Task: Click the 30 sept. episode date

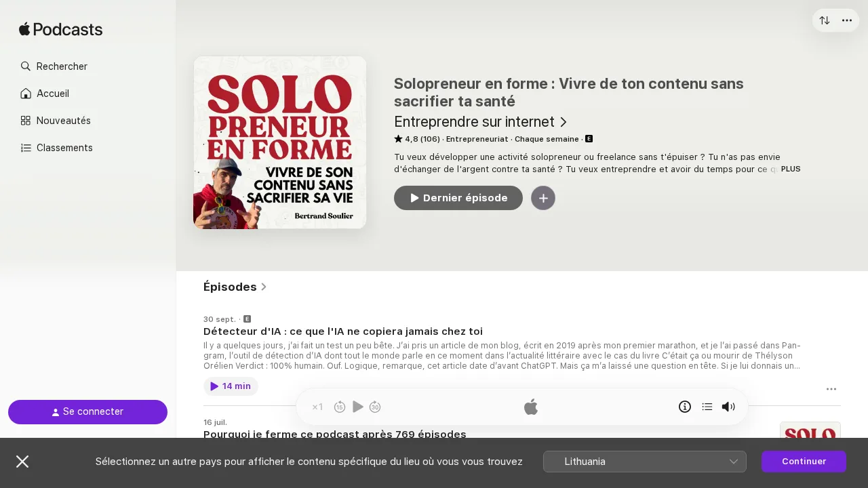Action: [x=220, y=319]
